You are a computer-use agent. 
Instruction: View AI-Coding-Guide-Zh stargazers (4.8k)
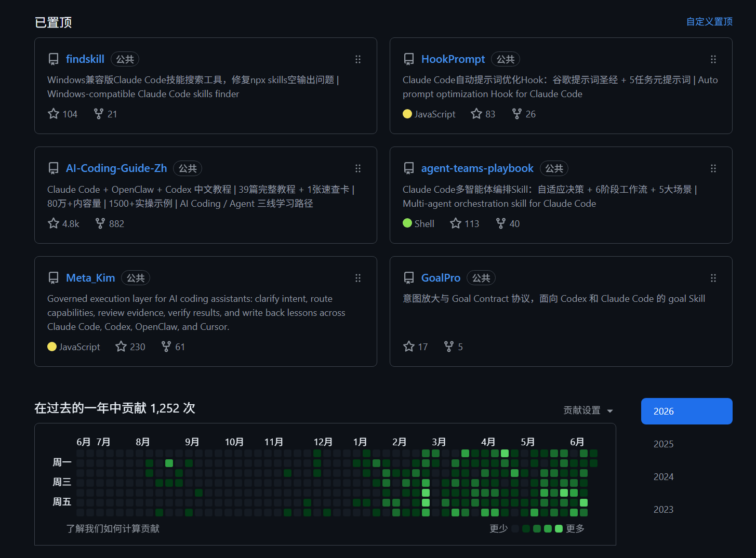(63, 223)
